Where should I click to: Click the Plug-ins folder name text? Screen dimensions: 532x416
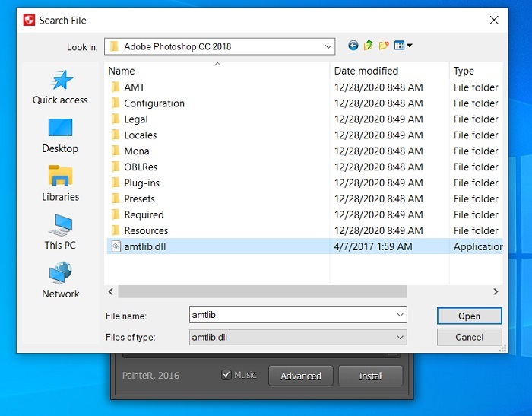coord(142,183)
